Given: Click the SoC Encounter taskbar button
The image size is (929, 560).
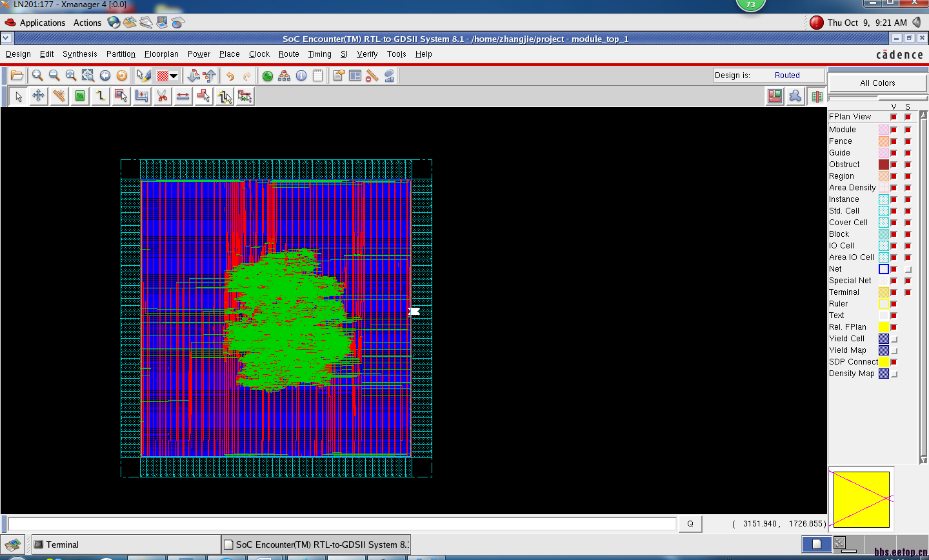Looking at the screenshot, I should coord(315,545).
